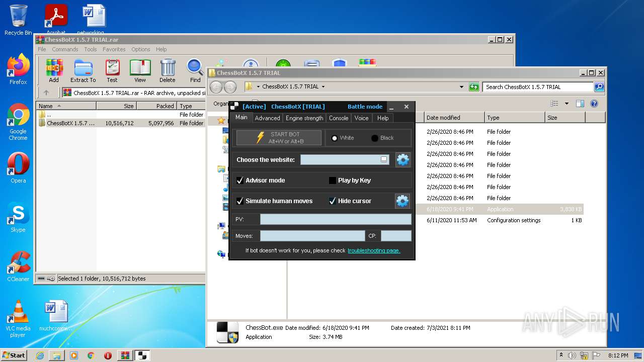The height and width of the screenshot is (362, 644).
Task: Select the White radio button
Action: [335, 138]
